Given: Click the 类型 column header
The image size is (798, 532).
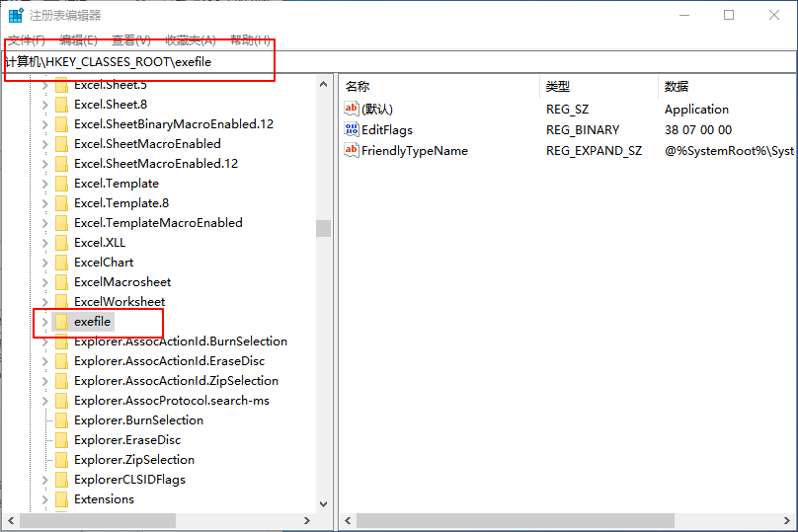Looking at the screenshot, I should click(558, 87).
